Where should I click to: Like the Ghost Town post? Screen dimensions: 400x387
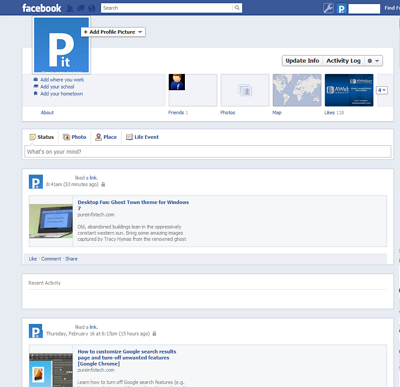33,259
